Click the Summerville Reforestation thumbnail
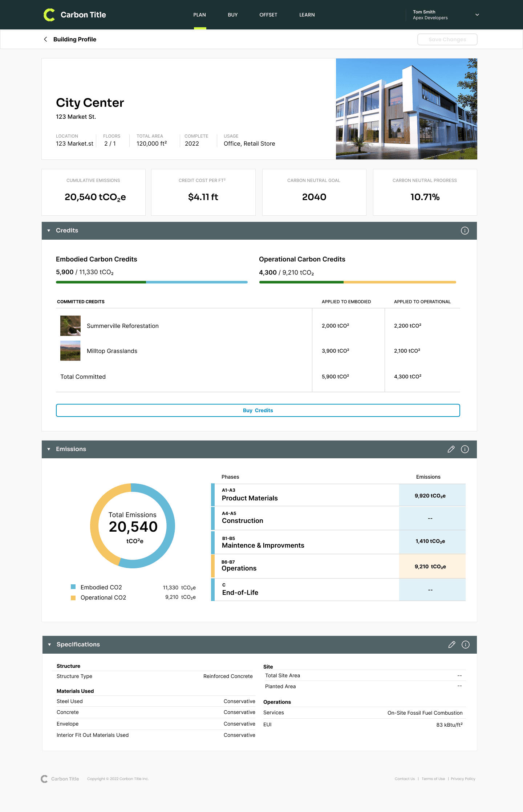The image size is (523, 812). [70, 326]
